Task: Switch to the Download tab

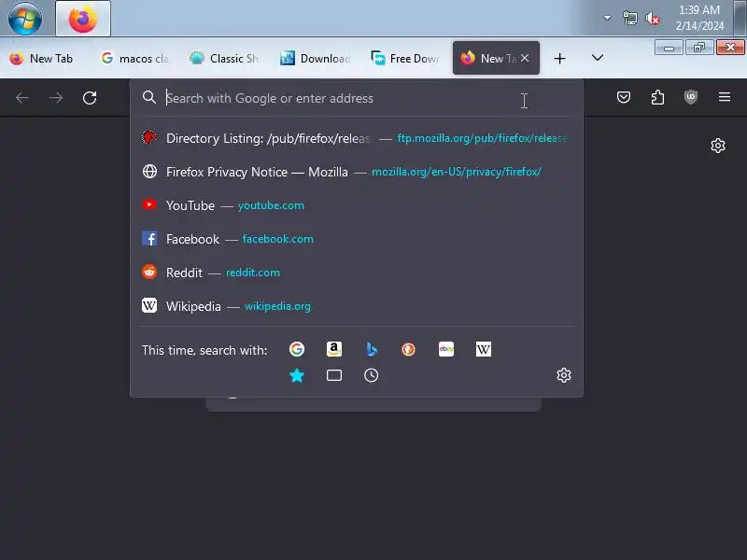Action: point(315,59)
